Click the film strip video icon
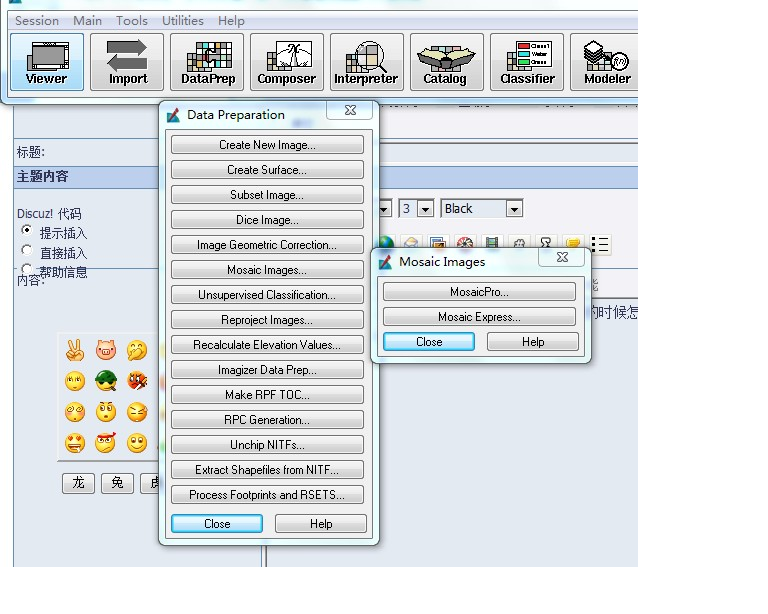This screenshot has height=614, width=768. pos(492,243)
